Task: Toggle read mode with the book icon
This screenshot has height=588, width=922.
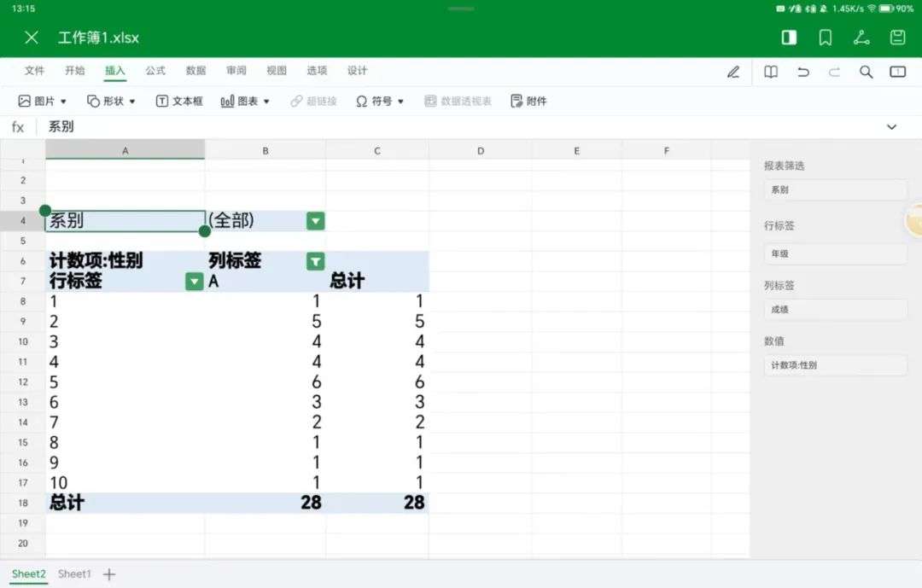Action: click(x=770, y=72)
